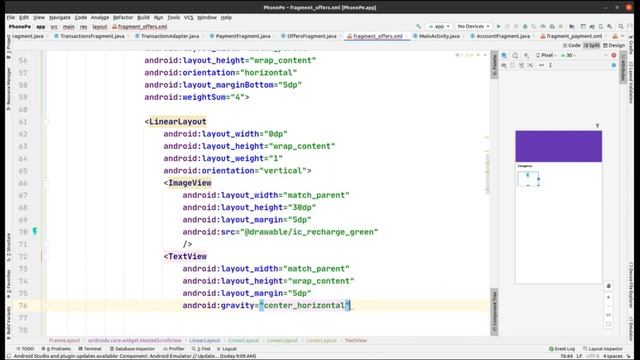640x360 pixels.
Task: Open the Layout Validation side panel
Action: (x=631, y=82)
